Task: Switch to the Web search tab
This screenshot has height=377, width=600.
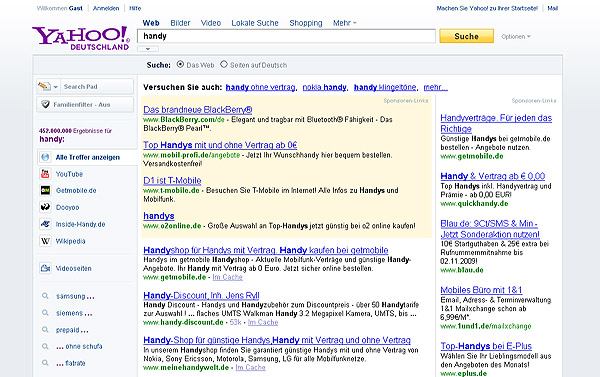Action: pyautogui.click(x=151, y=23)
